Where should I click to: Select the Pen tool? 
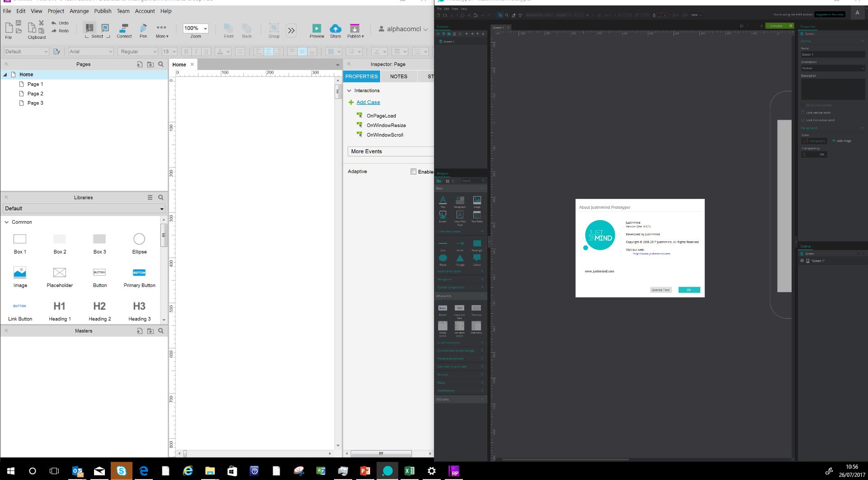coord(143,30)
